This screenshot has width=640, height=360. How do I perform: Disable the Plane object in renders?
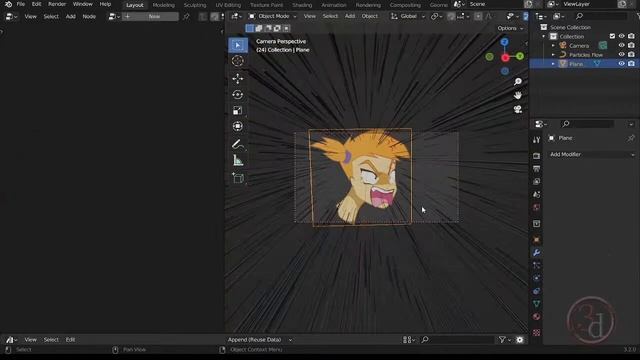pos(631,64)
